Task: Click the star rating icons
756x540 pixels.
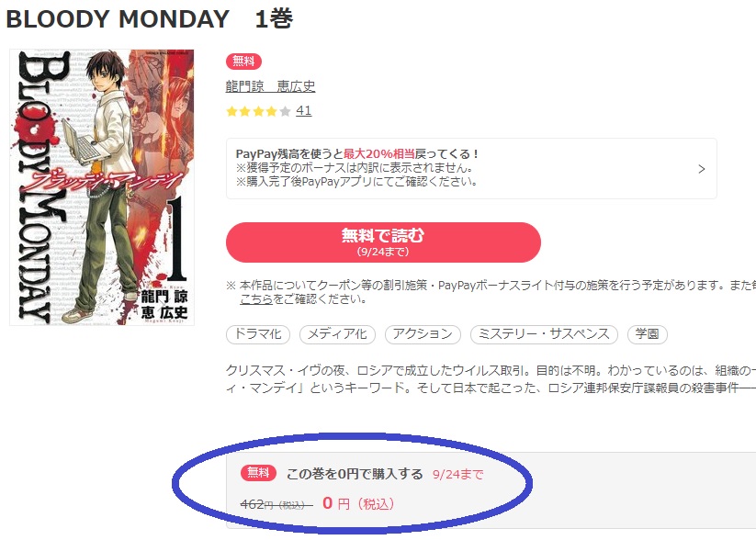Action: click(258, 111)
